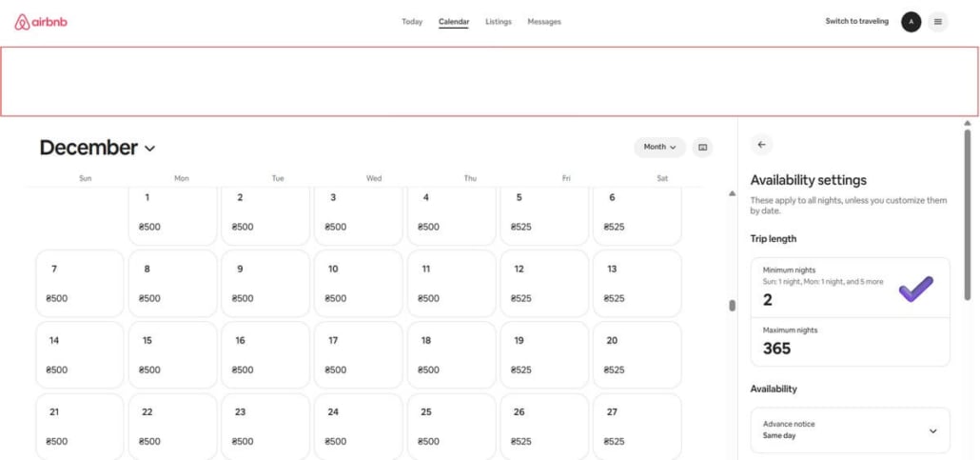The height and width of the screenshot is (460, 980).
Task: Select December 6 on the calendar
Action: [x=637, y=215]
